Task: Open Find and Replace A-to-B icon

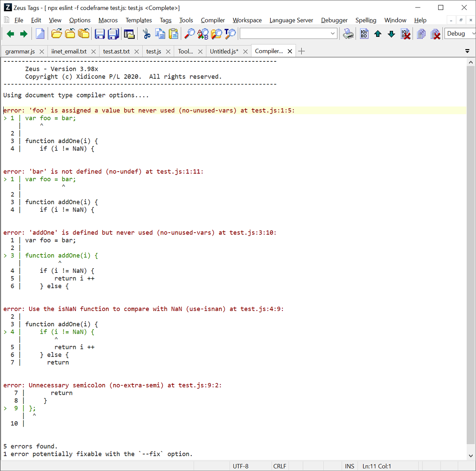Action: [x=203, y=34]
